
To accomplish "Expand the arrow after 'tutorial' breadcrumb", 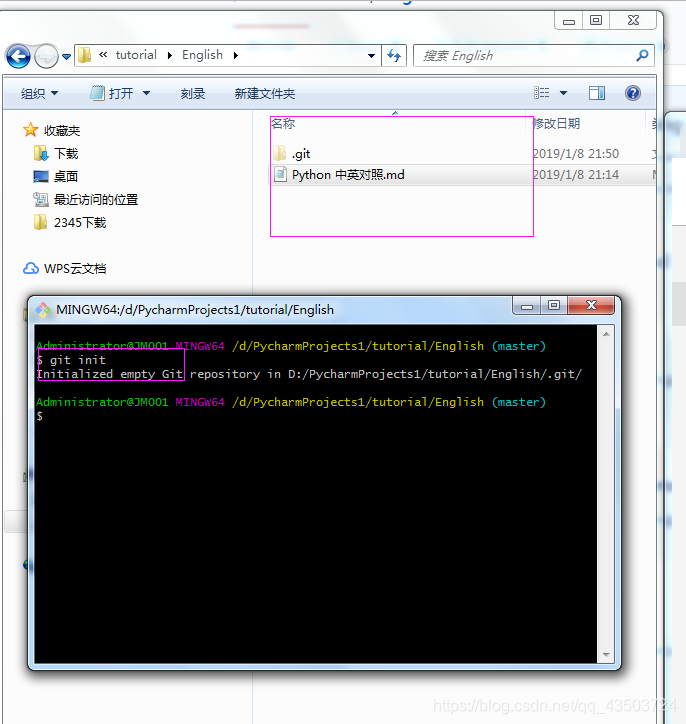I will click(170, 55).
